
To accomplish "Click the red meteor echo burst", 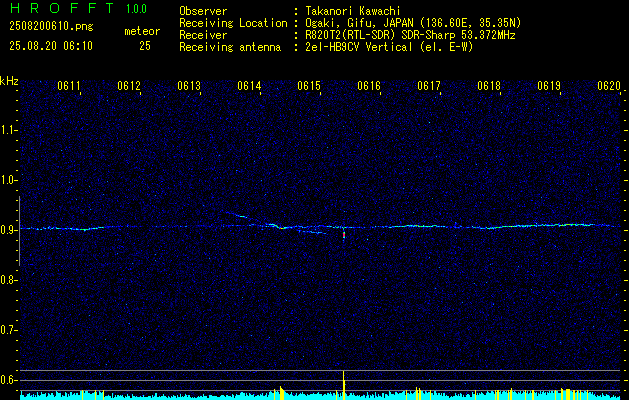I will 344,235.
